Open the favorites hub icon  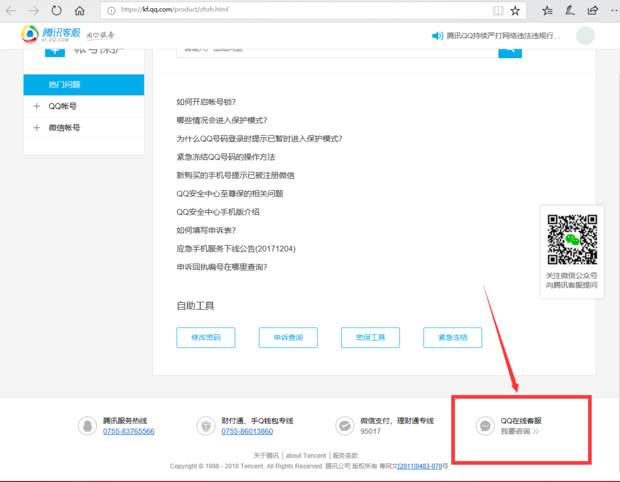[x=547, y=11]
